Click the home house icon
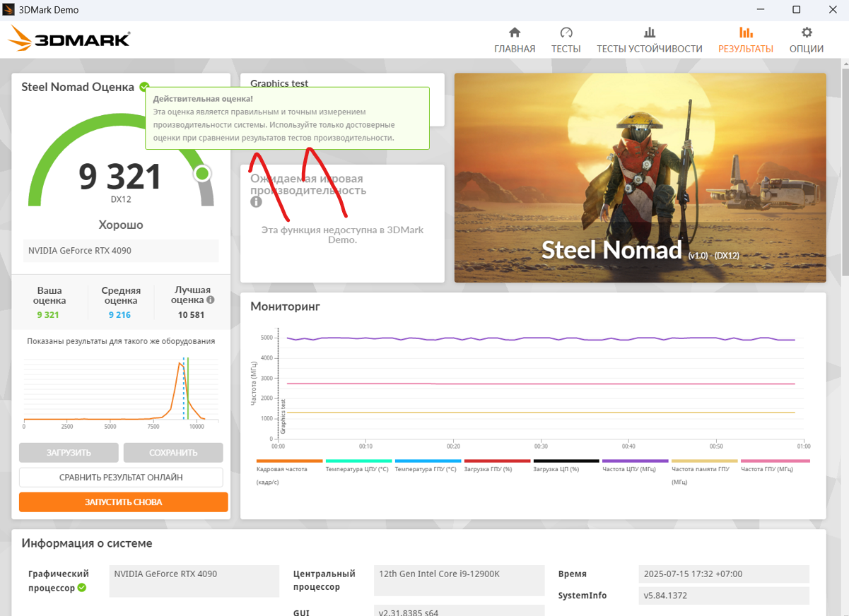The image size is (849, 616). point(515,32)
